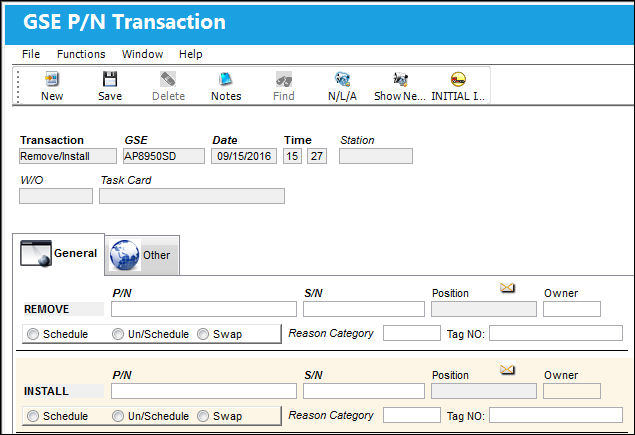Viewport: 635px width, 435px height.
Task: Click the REMOVE label button
Action: (63, 309)
